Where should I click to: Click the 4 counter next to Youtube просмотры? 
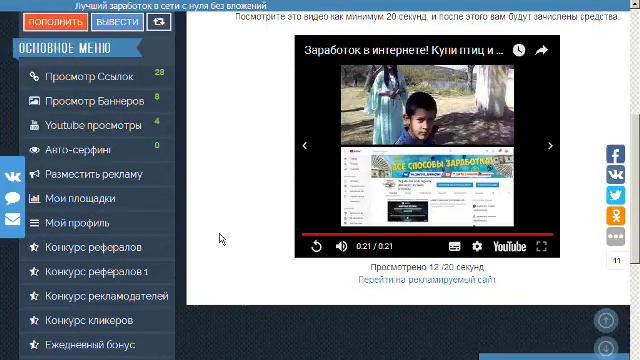[x=157, y=121]
